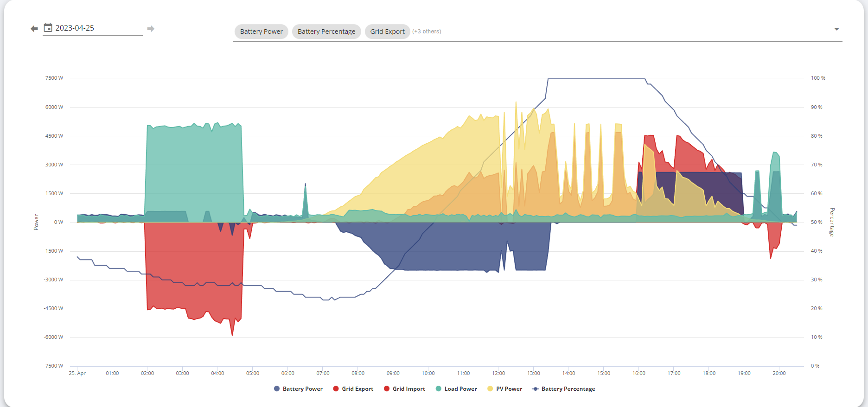Viewport: 868px width, 407px height.
Task: Toggle Battery Power series in legend
Action: [298, 389]
